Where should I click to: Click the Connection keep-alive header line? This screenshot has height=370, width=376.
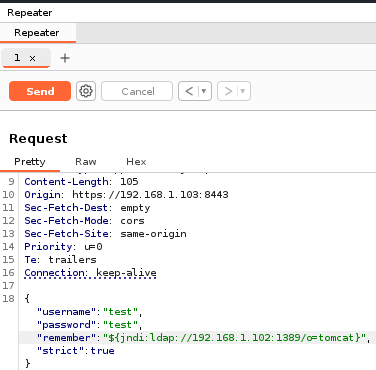tap(90, 273)
